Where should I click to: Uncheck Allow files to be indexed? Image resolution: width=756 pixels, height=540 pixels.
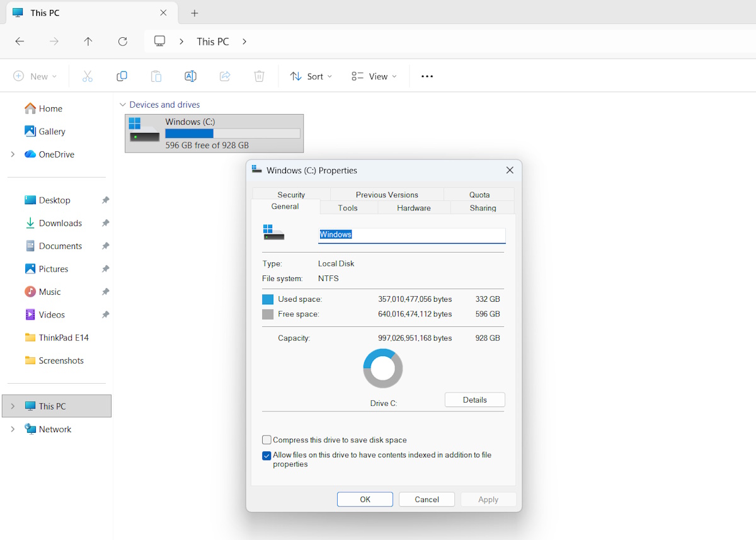[267, 456]
